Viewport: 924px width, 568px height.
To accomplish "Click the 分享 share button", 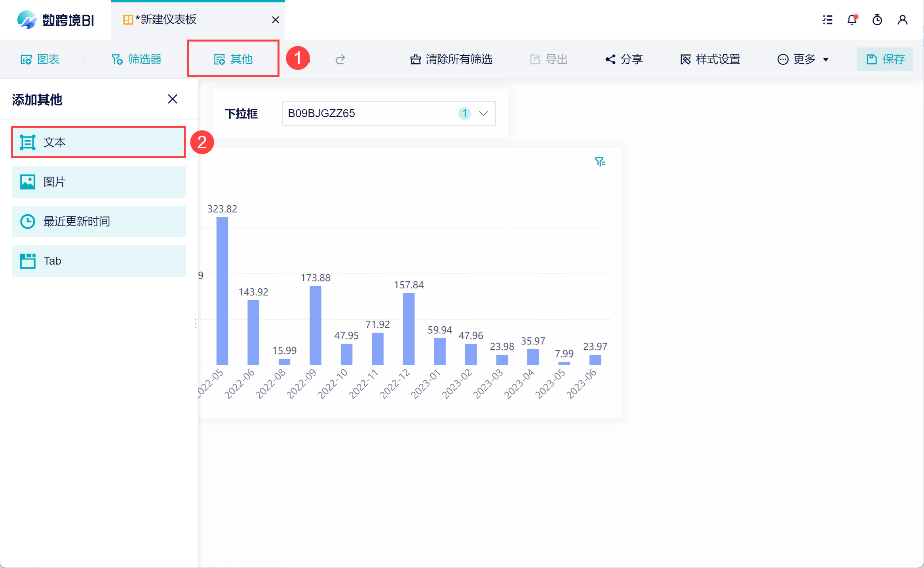I will coord(624,59).
